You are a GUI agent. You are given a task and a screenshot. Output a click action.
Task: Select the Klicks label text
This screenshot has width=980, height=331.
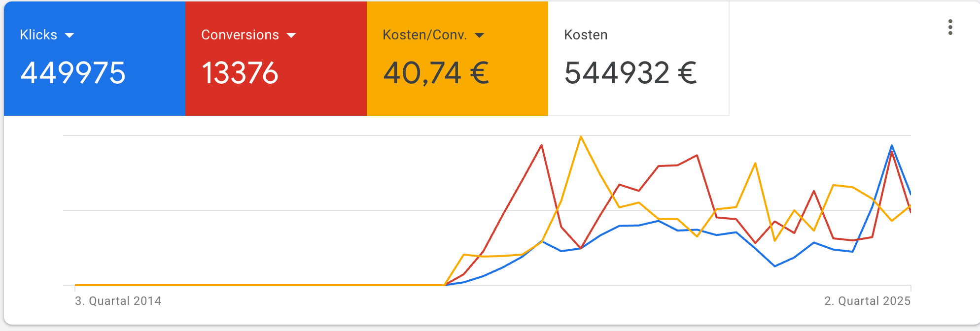point(38,35)
